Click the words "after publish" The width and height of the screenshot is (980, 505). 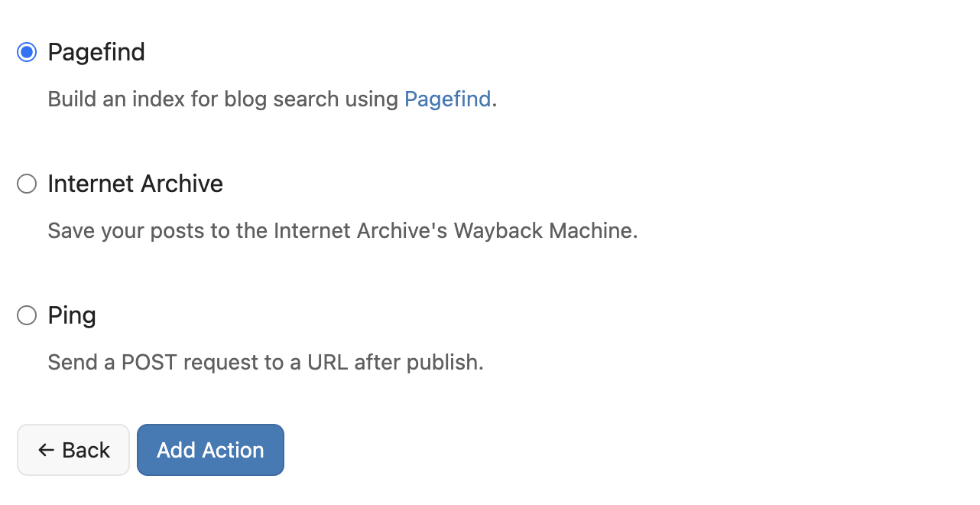point(419,362)
